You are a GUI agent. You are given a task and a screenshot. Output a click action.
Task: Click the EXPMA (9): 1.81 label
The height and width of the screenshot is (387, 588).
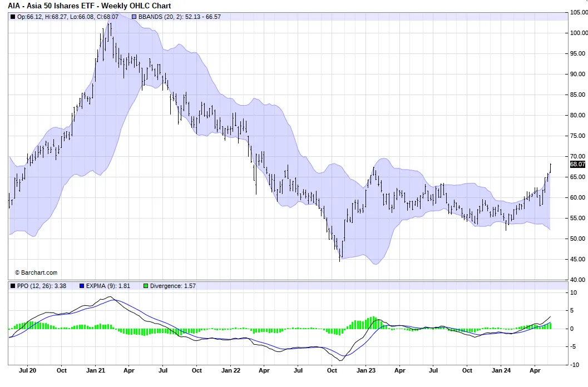click(108, 286)
